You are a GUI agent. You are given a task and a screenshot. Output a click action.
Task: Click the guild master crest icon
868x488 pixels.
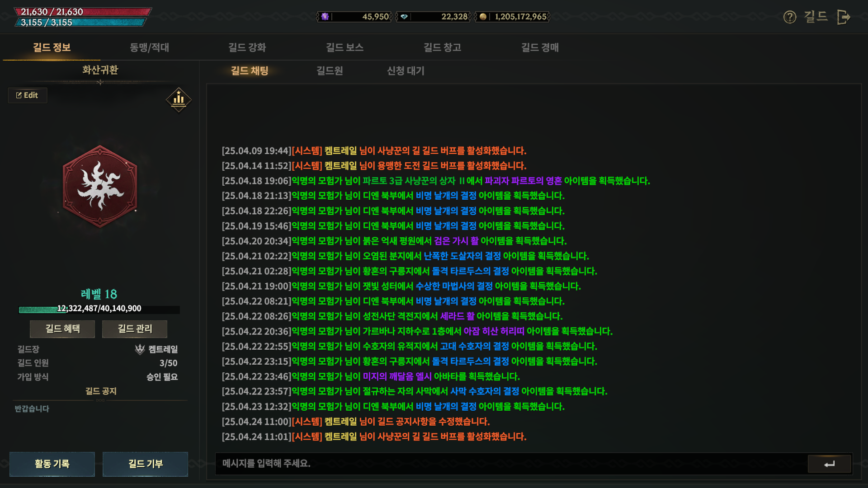click(140, 349)
